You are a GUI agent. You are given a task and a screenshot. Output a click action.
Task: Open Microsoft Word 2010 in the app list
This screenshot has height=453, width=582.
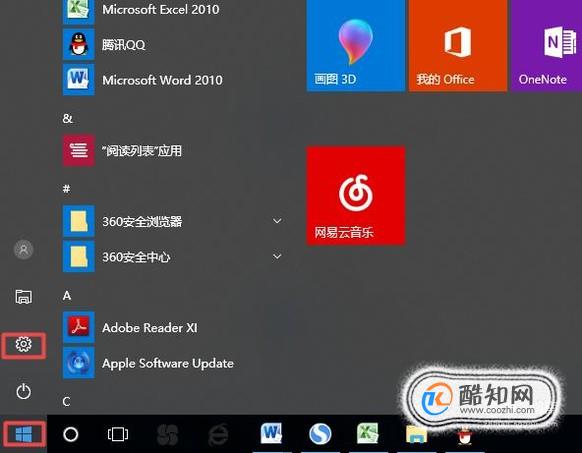pyautogui.click(x=143, y=79)
